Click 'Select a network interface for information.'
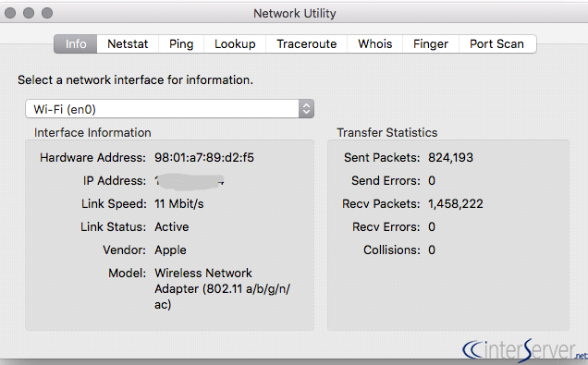Viewport: 588px width, 365px height. (135, 79)
